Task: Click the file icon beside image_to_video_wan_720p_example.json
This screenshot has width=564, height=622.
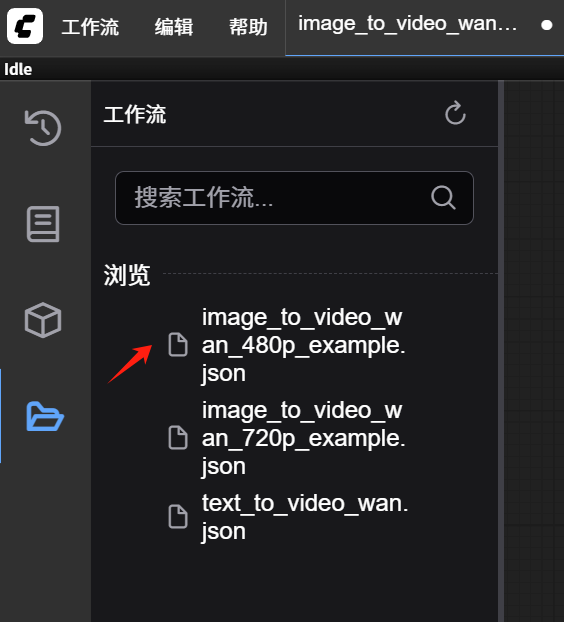Action: 178,438
